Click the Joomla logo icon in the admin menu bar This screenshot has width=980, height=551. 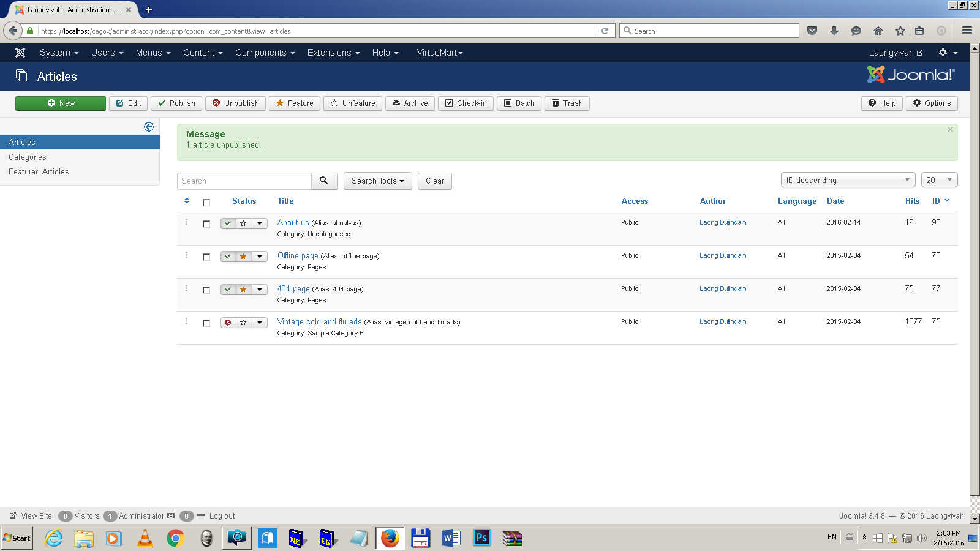[x=20, y=53]
